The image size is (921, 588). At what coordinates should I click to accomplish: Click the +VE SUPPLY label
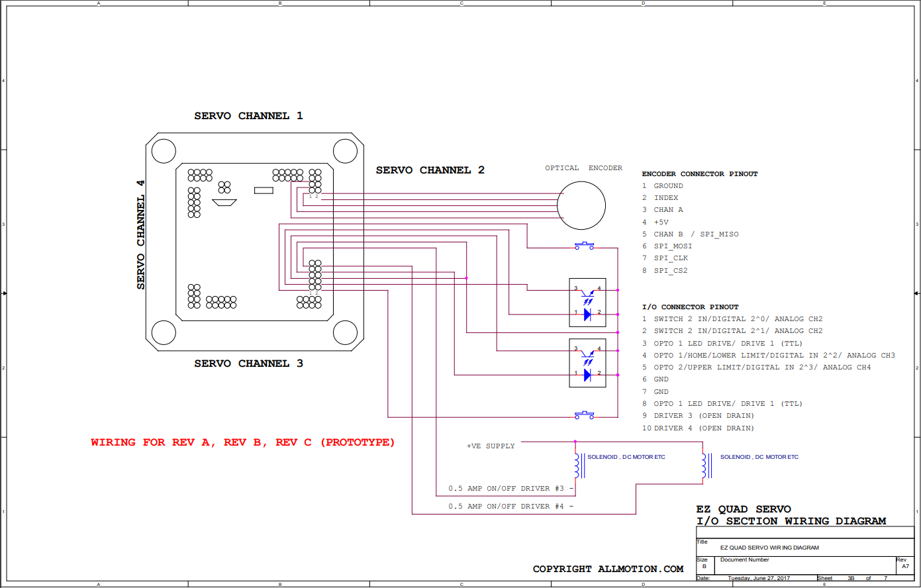tap(491, 446)
